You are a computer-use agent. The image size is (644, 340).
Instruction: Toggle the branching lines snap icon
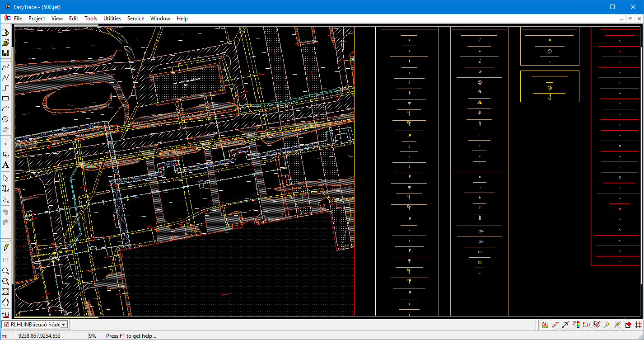(555, 325)
